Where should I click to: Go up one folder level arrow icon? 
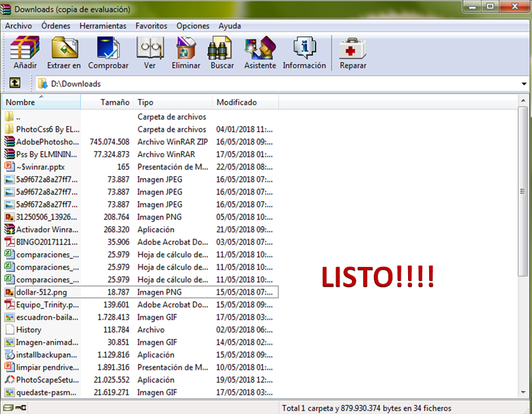click(x=15, y=82)
